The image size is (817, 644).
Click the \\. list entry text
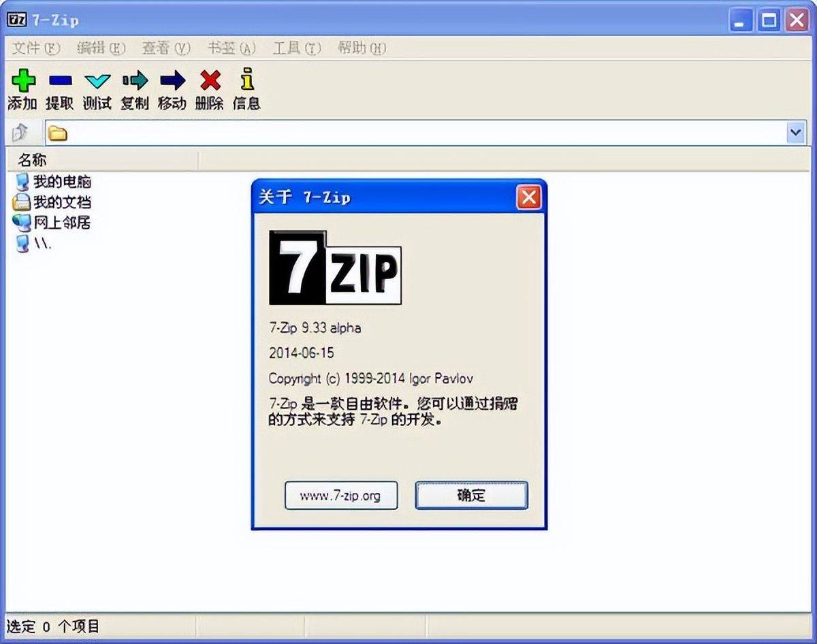[x=43, y=244]
